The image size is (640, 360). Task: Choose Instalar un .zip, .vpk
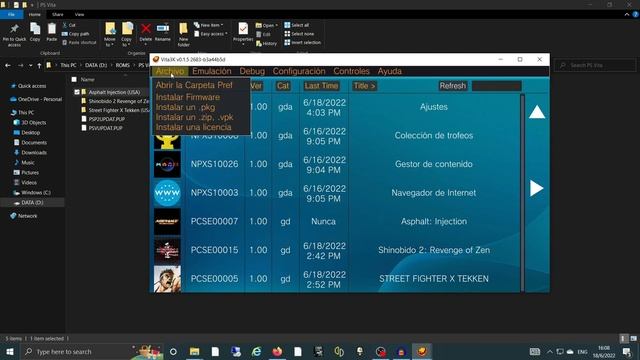(194, 117)
